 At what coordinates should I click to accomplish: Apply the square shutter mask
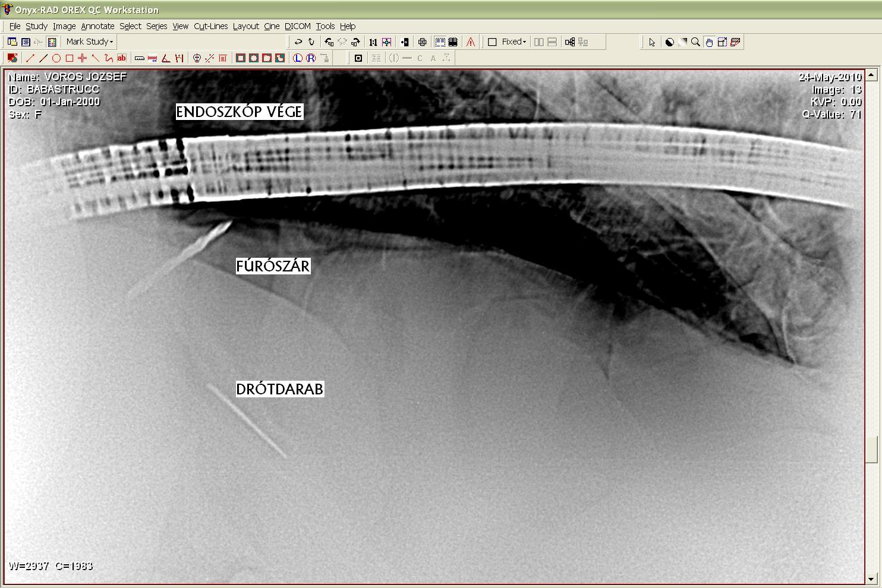[x=241, y=58]
